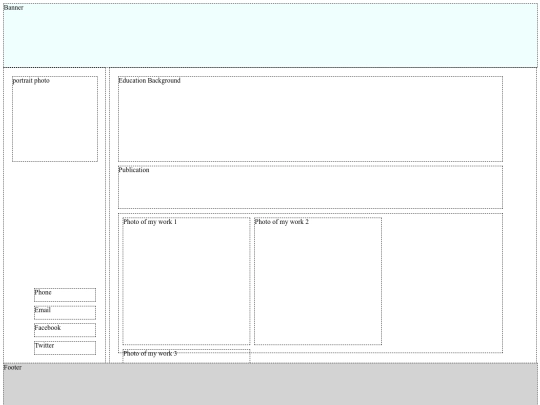Click the Banner section at the top
The width and height of the screenshot is (540, 405).
click(x=270, y=35)
